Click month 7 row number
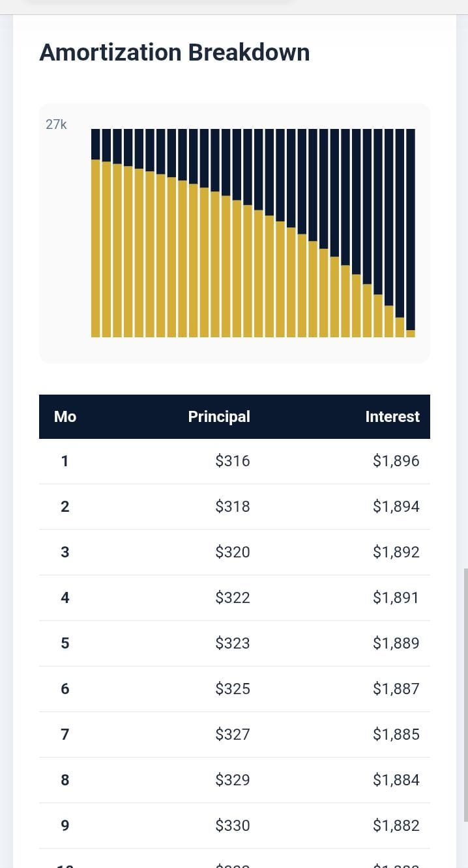 click(x=65, y=735)
